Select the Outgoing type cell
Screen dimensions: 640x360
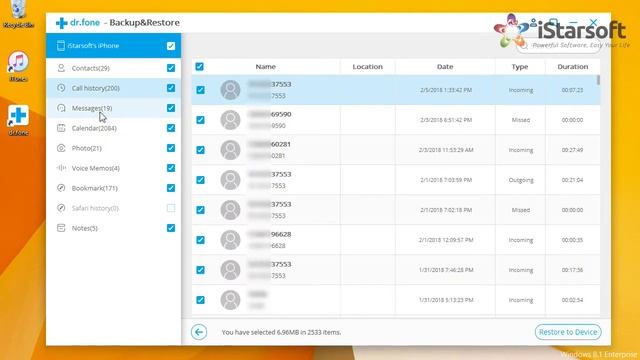pyautogui.click(x=521, y=180)
